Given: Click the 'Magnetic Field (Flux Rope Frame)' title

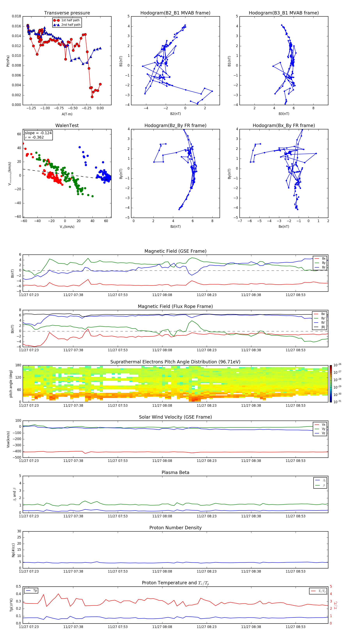Looking at the screenshot, I should [x=175, y=307].
